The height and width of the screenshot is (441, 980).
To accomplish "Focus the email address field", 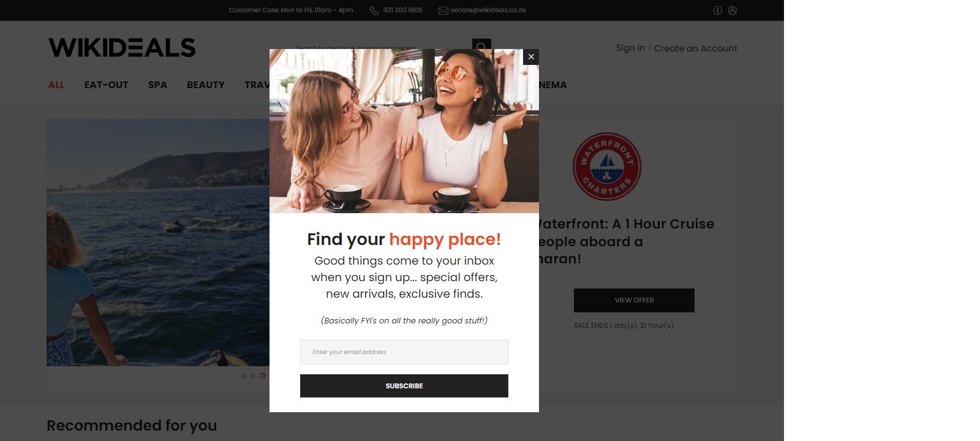I will (x=404, y=352).
